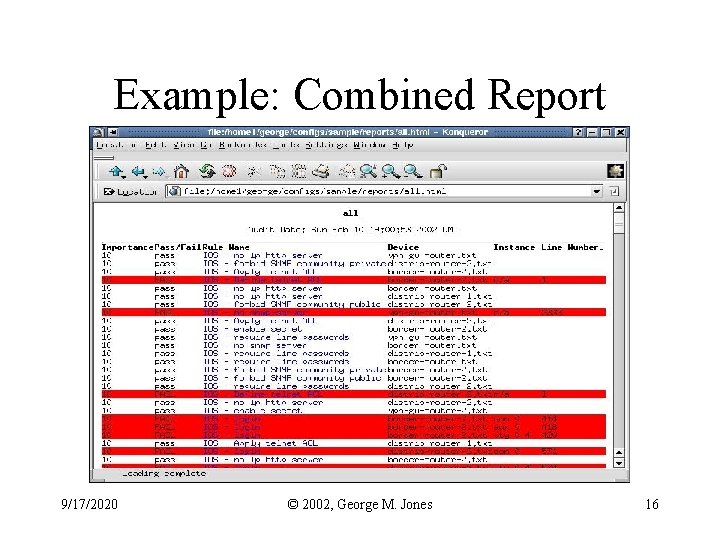
Task: Click the 'Loading complete' status bar text
Action: pos(164,473)
